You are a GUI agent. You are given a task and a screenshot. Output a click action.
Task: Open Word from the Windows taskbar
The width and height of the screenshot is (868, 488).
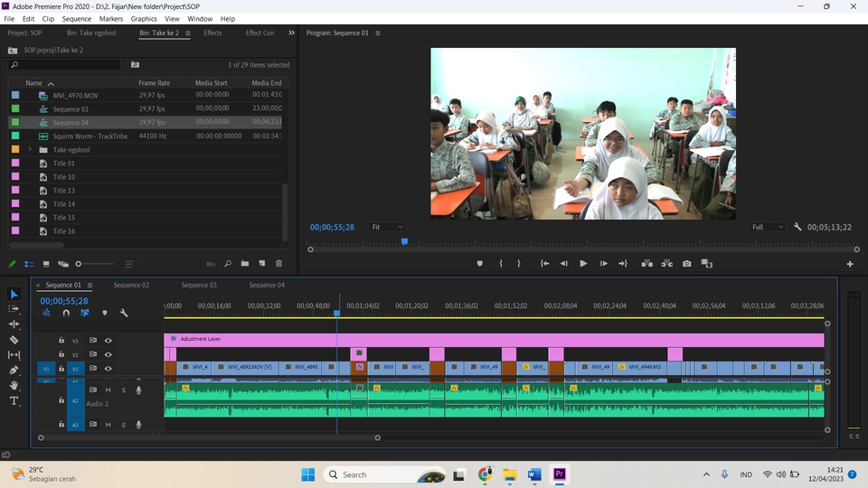pyautogui.click(x=534, y=474)
